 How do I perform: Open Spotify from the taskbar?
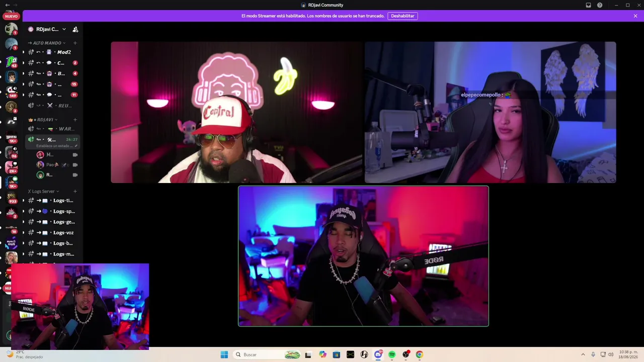[x=392, y=354]
